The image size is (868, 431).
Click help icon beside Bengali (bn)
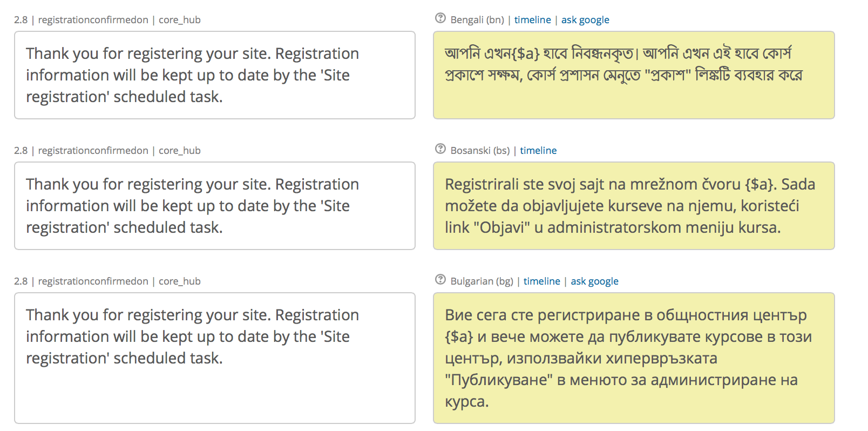tap(440, 18)
